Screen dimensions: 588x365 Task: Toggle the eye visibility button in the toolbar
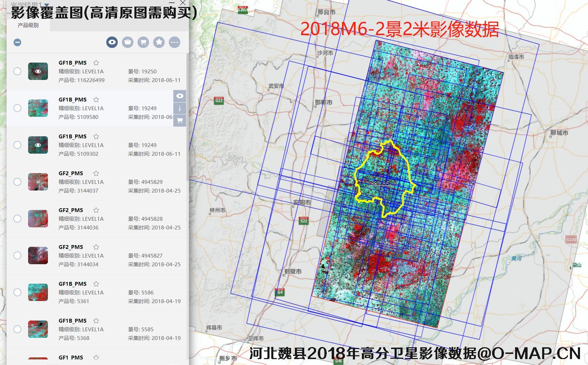pyautogui.click(x=112, y=42)
